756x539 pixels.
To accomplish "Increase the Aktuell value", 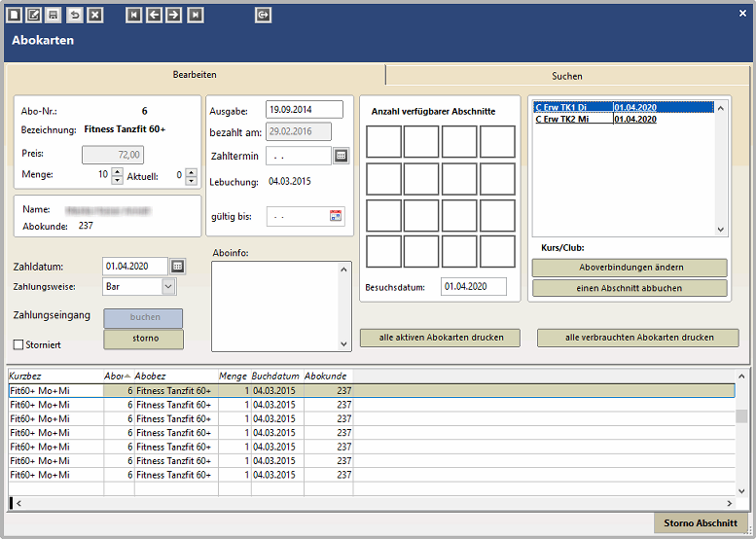I will 192,172.
